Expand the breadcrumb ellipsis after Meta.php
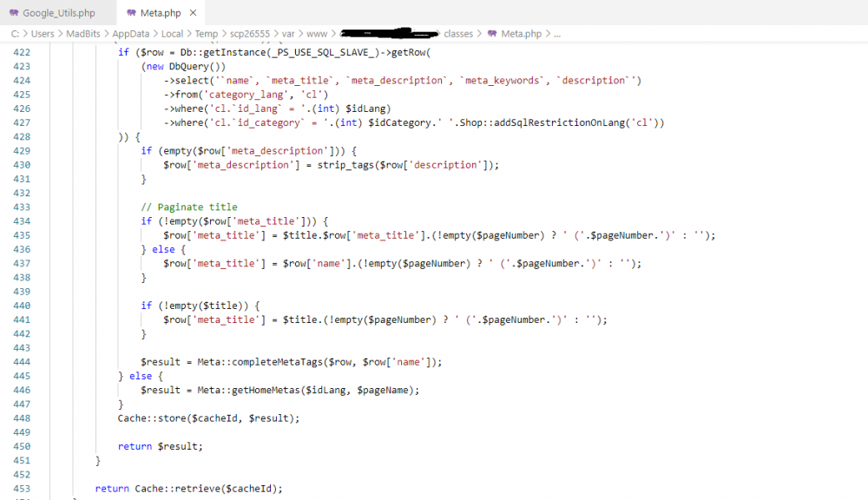This screenshot has width=868, height=500. coord(557,34)
